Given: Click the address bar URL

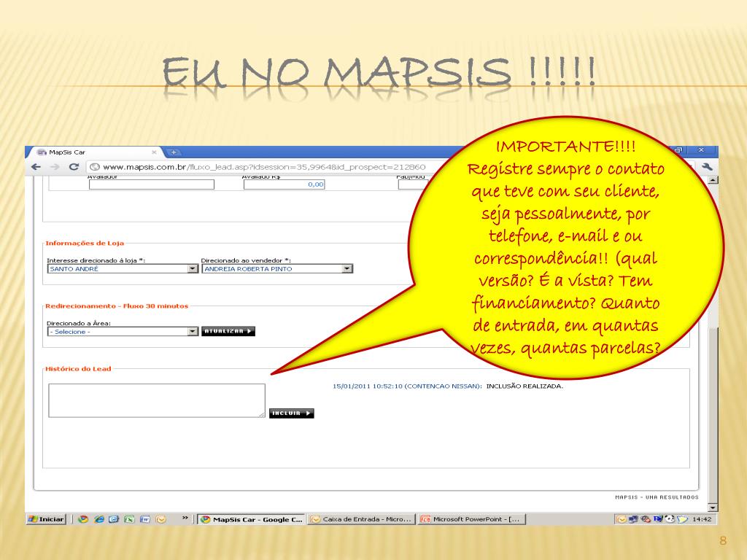Looking at the screenshot, I should [x=264, y=167].
